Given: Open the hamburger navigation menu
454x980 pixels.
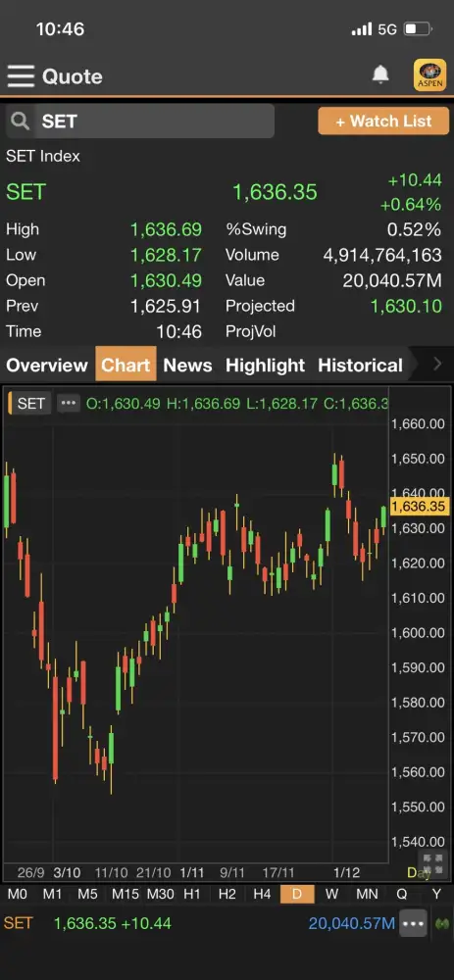Looking at the screenshot, I should pos(21,76).
